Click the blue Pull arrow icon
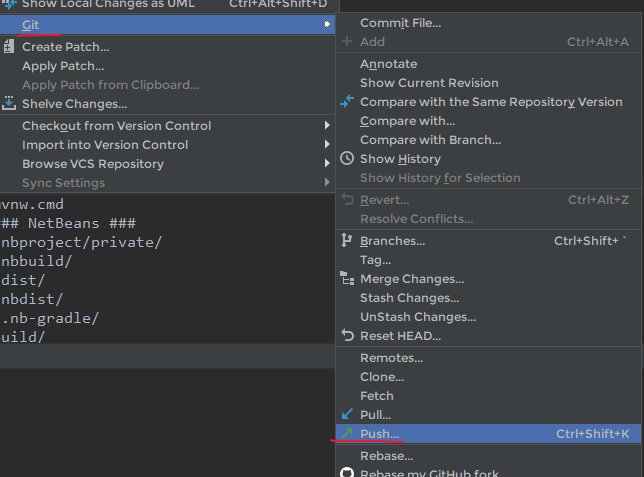This screenshot has width=644, height=477. point(347,415)
